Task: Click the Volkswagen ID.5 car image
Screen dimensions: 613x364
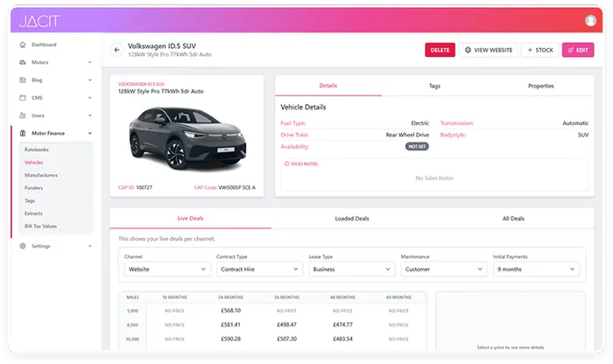Action: tap(187, 138)
